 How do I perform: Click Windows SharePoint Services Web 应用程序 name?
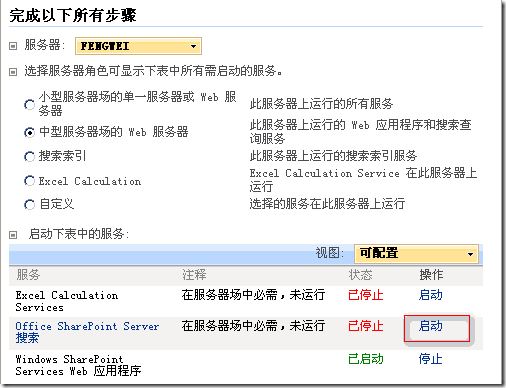78,365
